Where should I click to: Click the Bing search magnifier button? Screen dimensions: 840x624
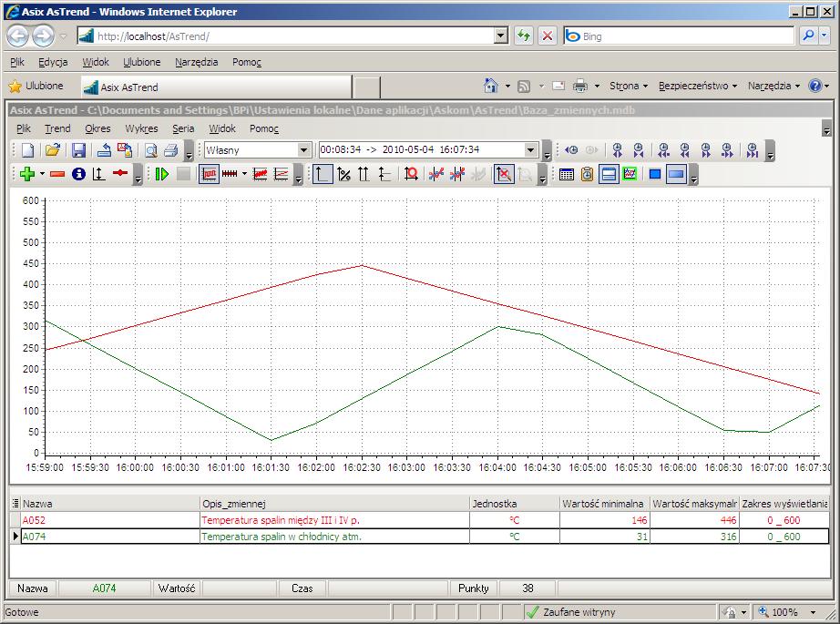pos(808,36)
